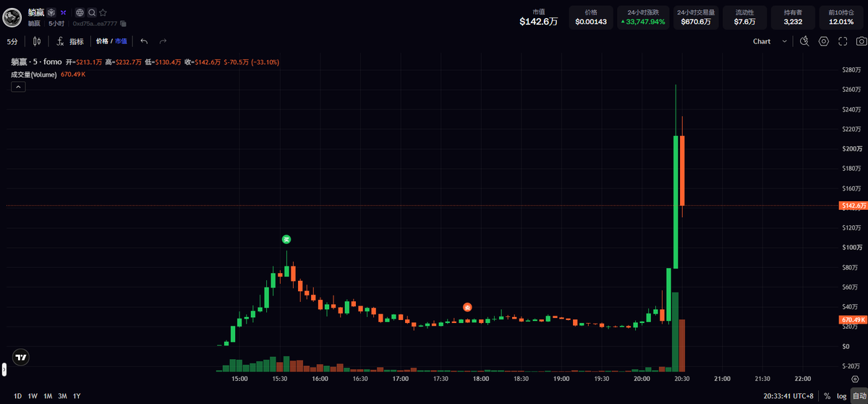868x404 pixels.
Task: Click the 价格 $0.00143 stat card
Action: click(591, 17)
